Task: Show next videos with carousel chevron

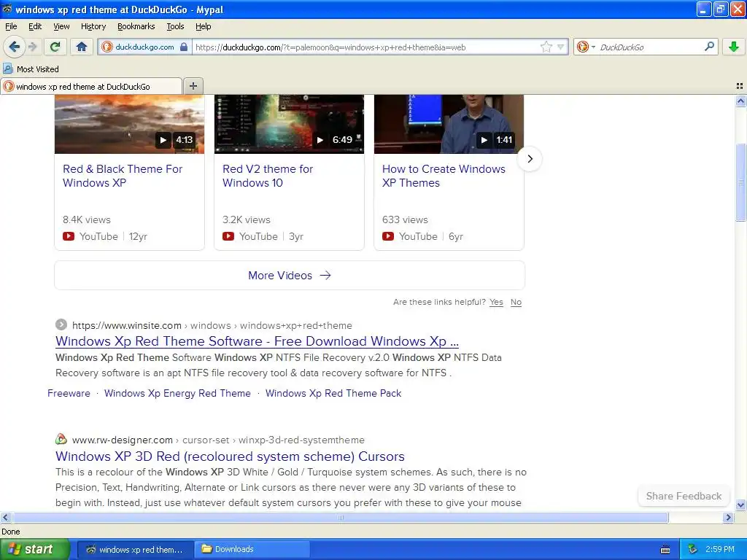Action: pos(530,158)
